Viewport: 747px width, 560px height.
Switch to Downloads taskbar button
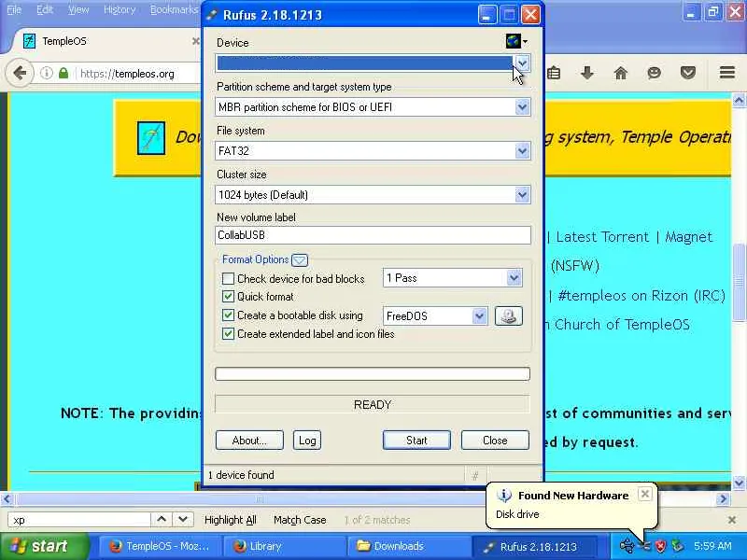[x=409, y=546]
